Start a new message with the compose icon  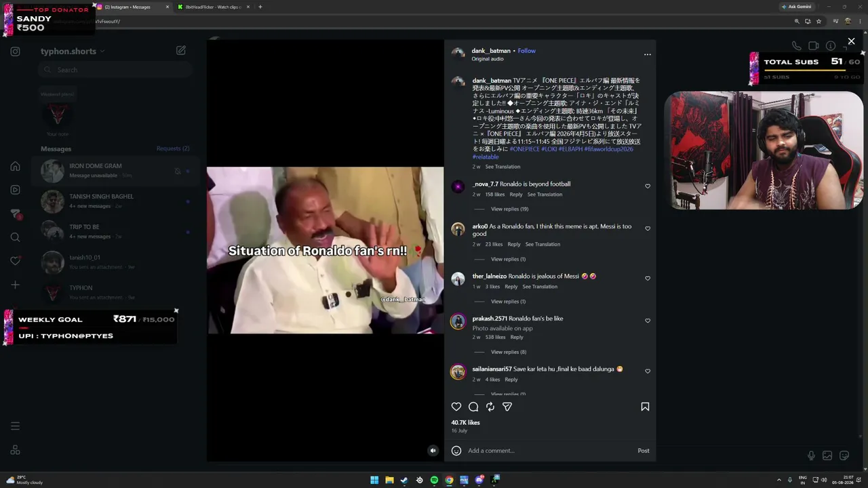[181, 50]
